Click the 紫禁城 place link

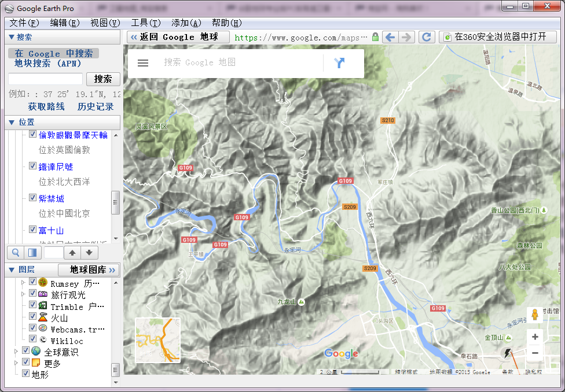tap(51, 198)
